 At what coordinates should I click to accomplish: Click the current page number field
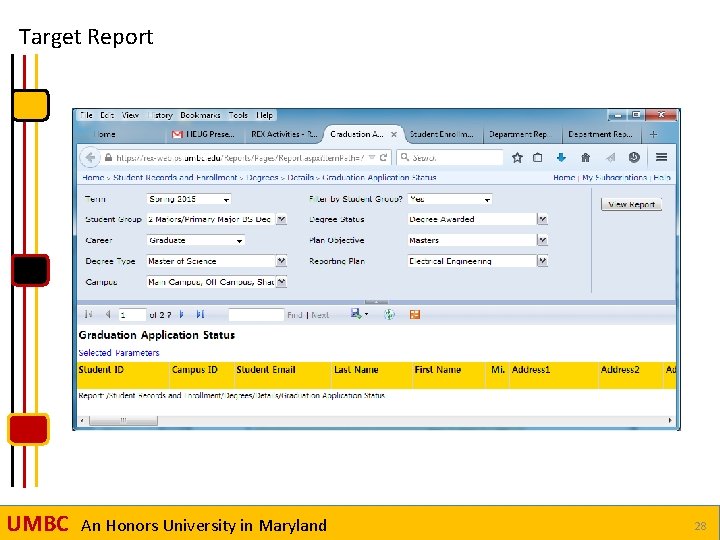click(x=132, y=315)
